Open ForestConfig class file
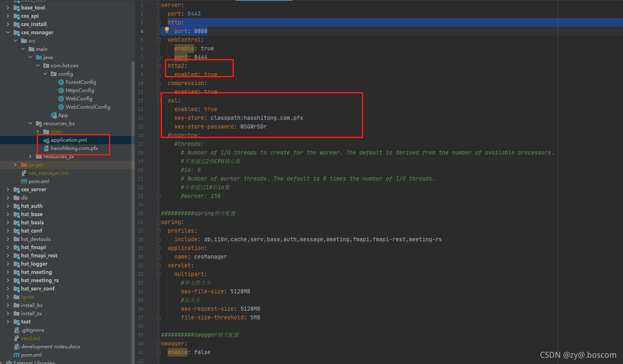 tap(81, 82)
